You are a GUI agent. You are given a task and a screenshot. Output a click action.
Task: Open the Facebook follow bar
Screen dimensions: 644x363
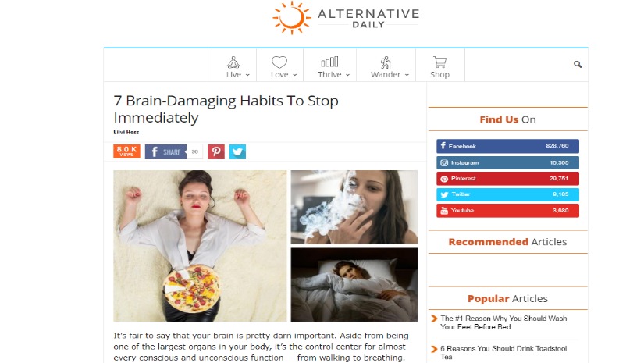click(x=507, y=146)
